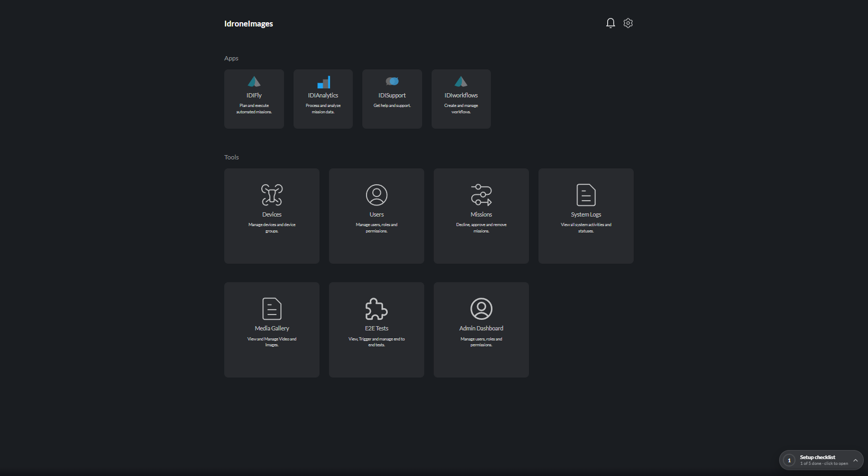Click 'Manage devices and device groups' description
The height and width of the screenshot is (476, 868).
(272, 228)
